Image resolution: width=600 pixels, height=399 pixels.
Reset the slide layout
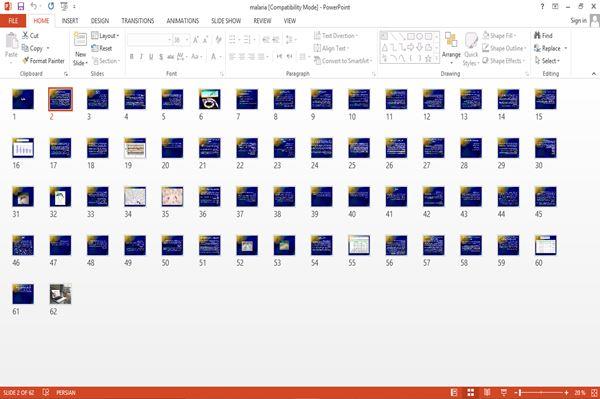(102, 48)
